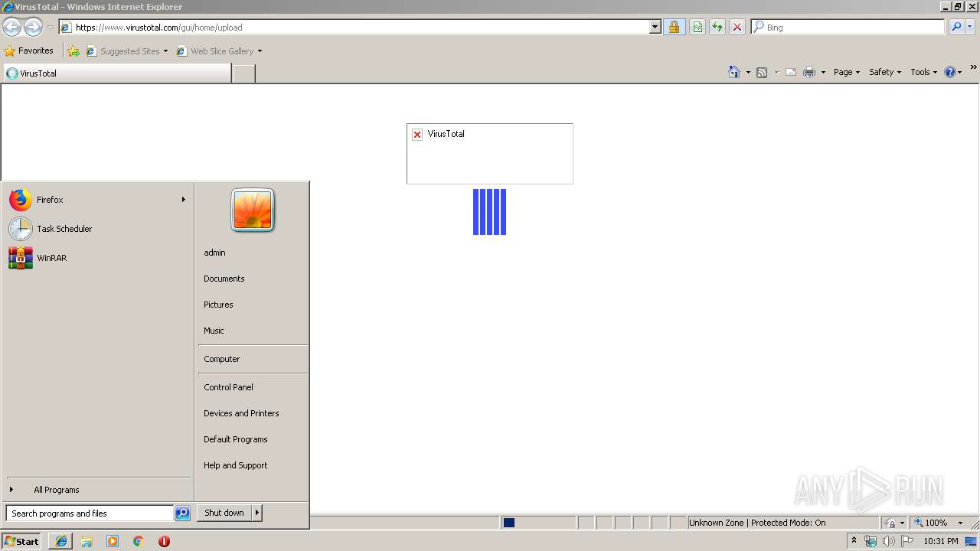
Task: Open Windows Explorer folder taskbar icon
Action: [x=87, y=541]
